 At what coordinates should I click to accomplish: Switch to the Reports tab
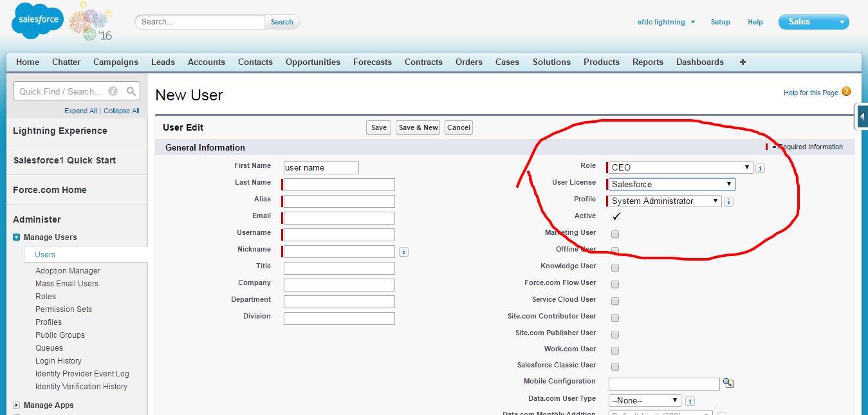(648, 62)
